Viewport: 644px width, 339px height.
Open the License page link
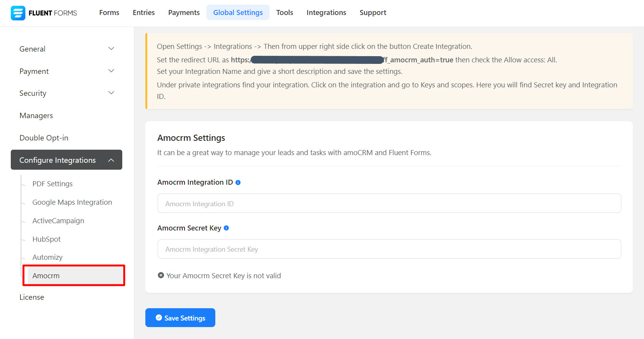32,297
